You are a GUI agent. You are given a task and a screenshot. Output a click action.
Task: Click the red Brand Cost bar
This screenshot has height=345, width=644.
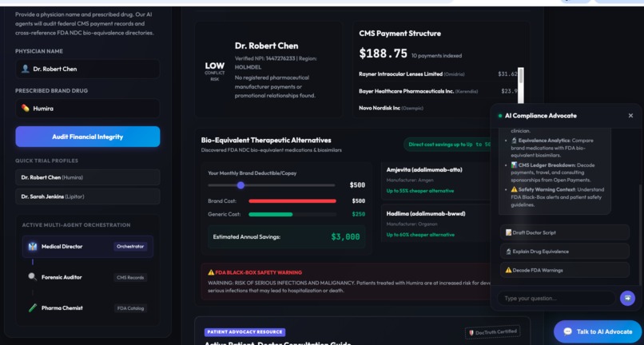(x=292, y=200)
